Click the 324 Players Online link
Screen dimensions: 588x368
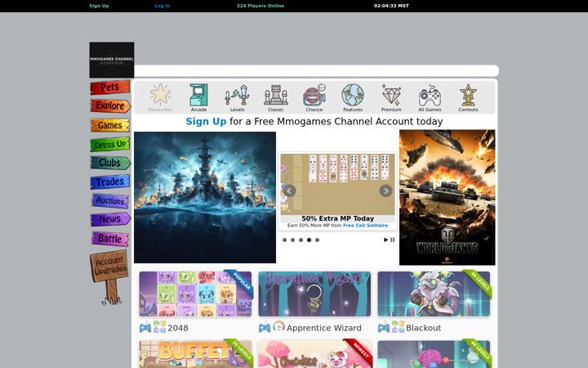[261, 6]
